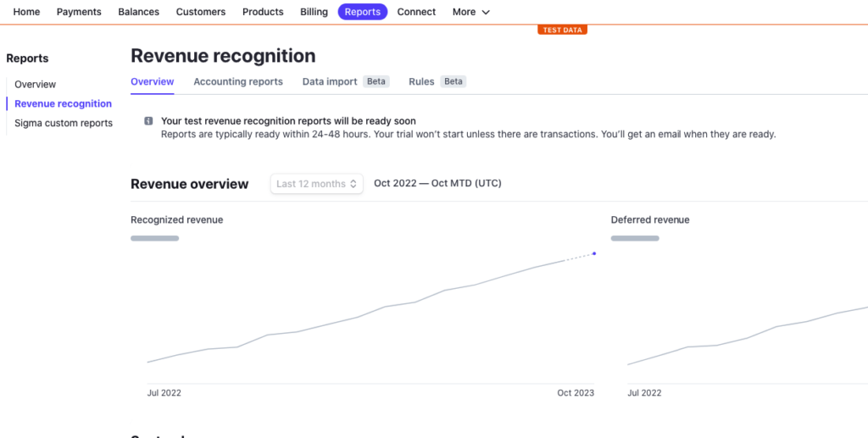Click the purple endpoint dot on Recognized revenue chart

(594, 253)
